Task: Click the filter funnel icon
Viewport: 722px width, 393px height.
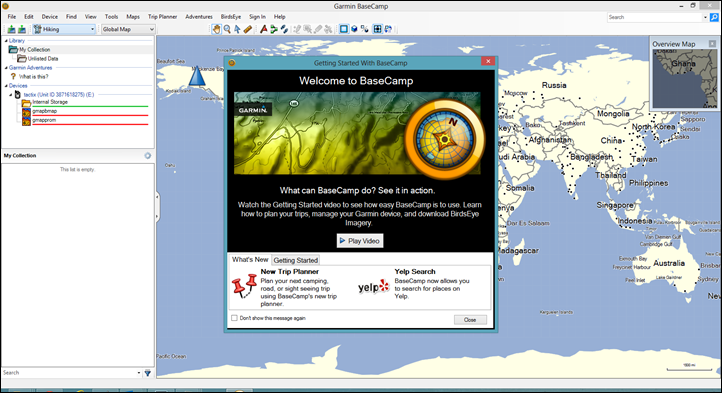Action: tap(147, 373)
